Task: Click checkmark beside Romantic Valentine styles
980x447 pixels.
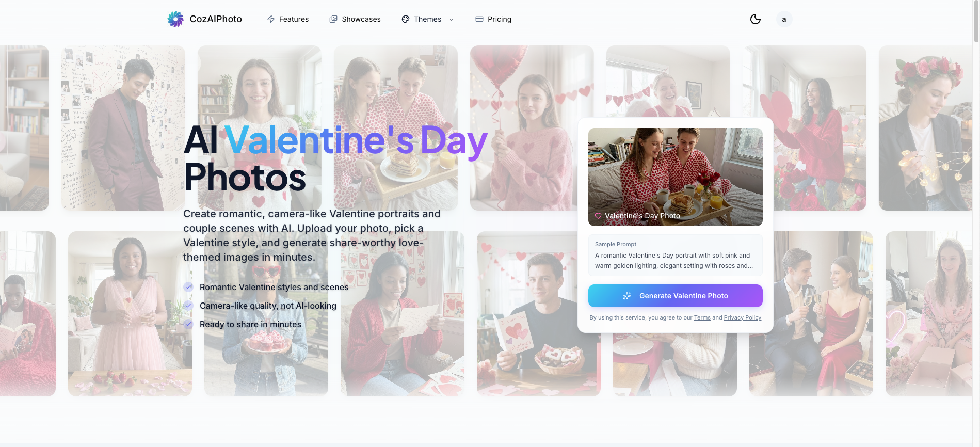Action: (188, 287)
